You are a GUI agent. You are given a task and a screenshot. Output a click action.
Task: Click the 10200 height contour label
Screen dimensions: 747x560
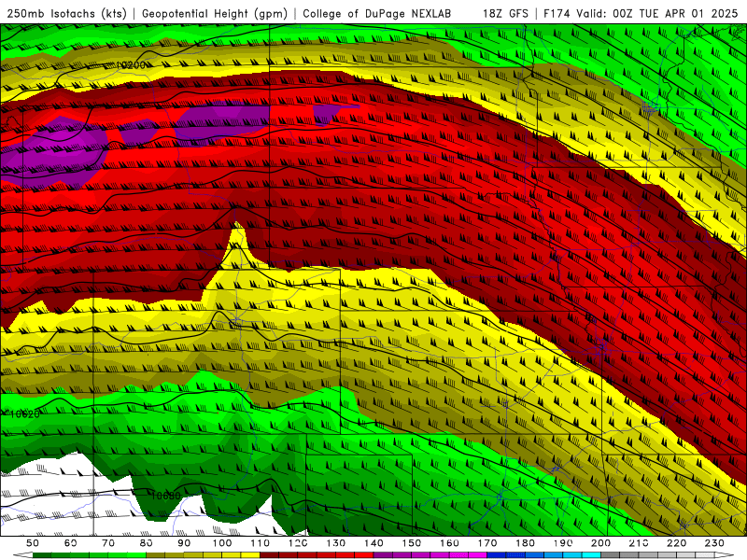(131, 64)
